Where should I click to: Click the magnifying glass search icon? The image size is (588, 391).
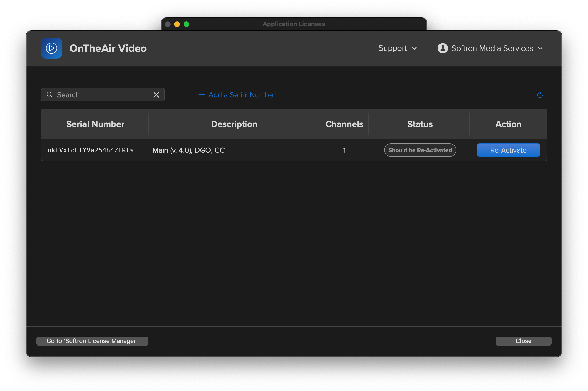point(49,95)
